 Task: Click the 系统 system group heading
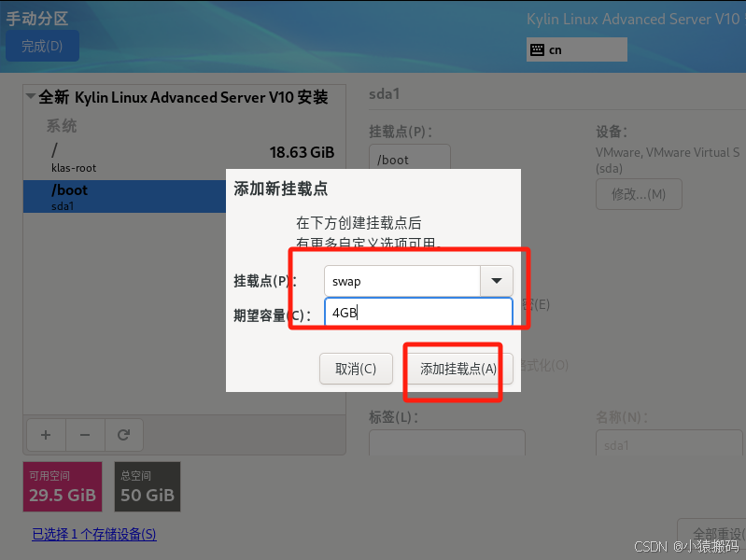pyautogui.click(x=62, y=126)
